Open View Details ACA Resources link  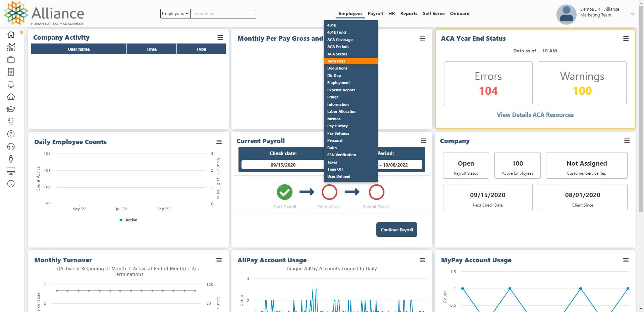coord(535,115)
